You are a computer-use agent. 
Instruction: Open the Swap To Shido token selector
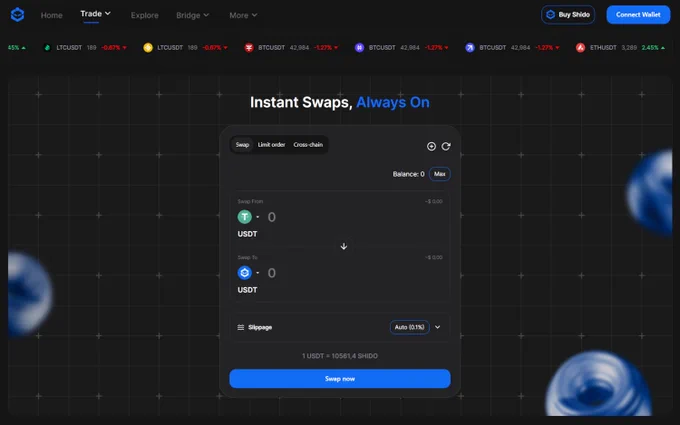tap(248, 273)
